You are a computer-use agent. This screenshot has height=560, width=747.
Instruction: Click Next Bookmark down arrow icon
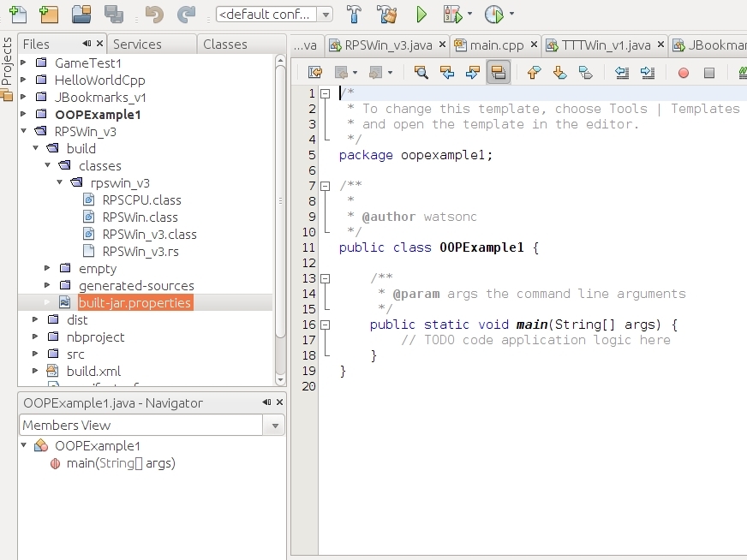tap(559, 73)
